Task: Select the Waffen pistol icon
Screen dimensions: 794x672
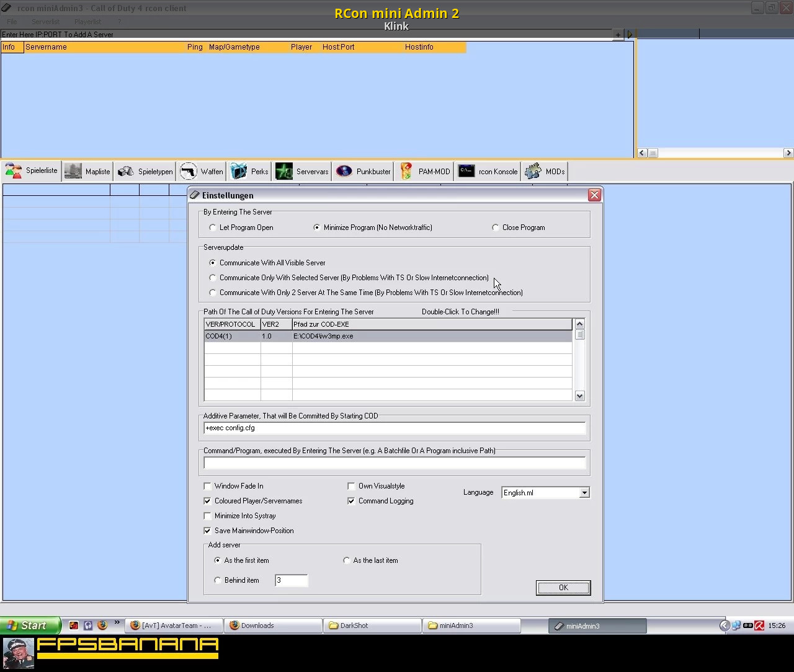Action: (x=188, y=172)
